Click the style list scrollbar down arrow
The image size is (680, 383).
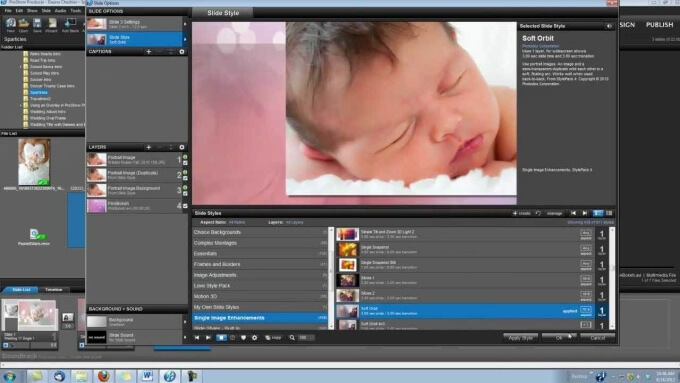[x=612, y=326]
